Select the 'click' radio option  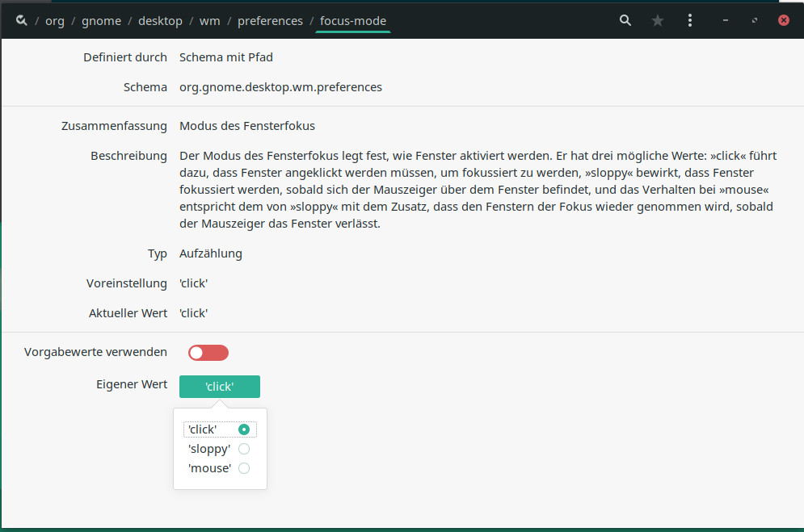coord(244,429)
